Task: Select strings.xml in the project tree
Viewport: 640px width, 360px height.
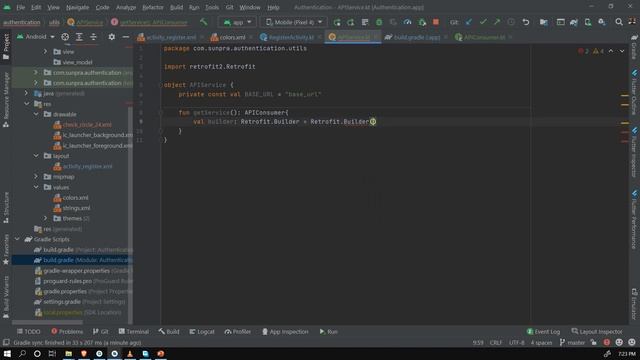Action: coord(71,208)
